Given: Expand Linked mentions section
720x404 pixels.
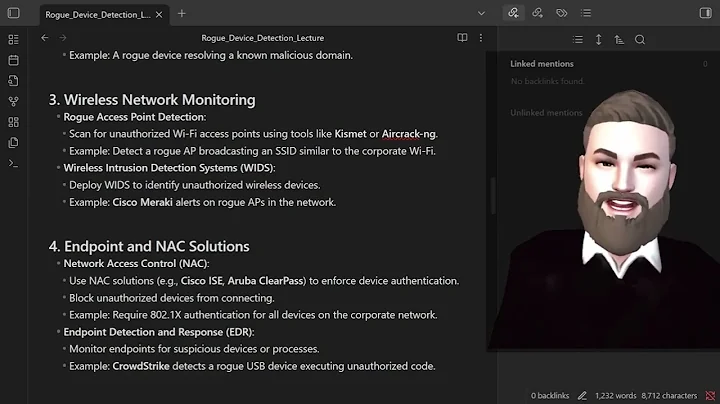Looking at the screenshot, I should (542, 64).
